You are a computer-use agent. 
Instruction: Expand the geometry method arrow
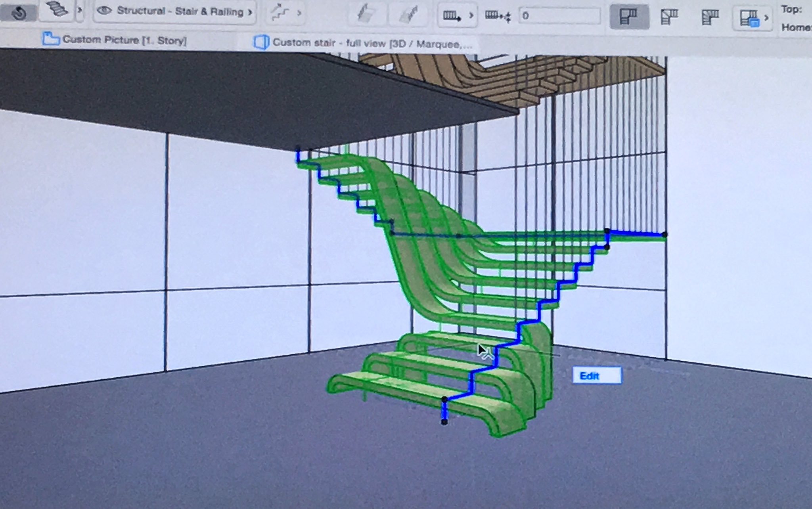299,13
